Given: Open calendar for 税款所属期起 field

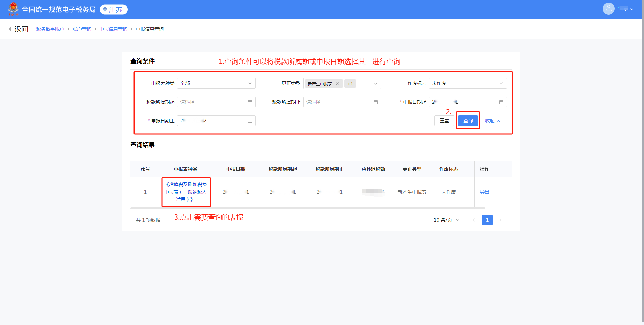Looking at the screenshot, I should [250, 102].
